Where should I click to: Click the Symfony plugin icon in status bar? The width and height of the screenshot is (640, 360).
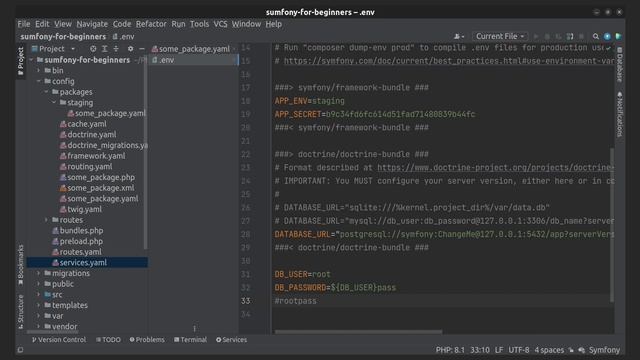pos(582,350)
